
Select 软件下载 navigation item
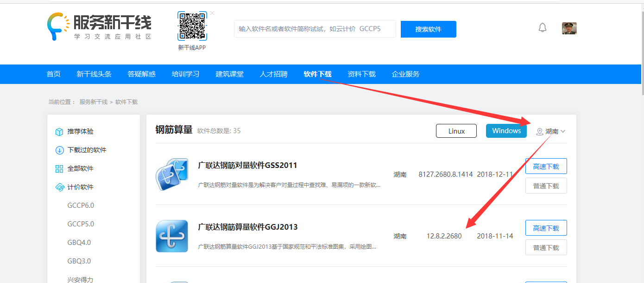(318, 74)
